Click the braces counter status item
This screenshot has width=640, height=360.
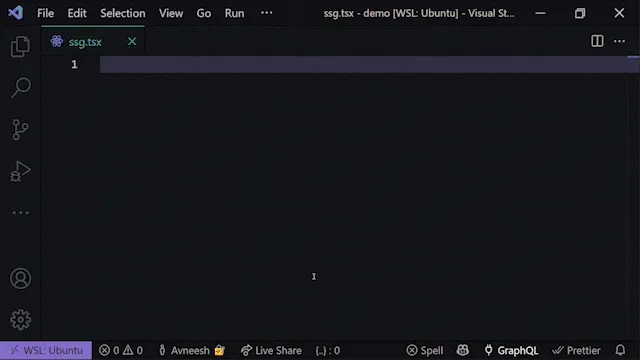coord(328,350)
